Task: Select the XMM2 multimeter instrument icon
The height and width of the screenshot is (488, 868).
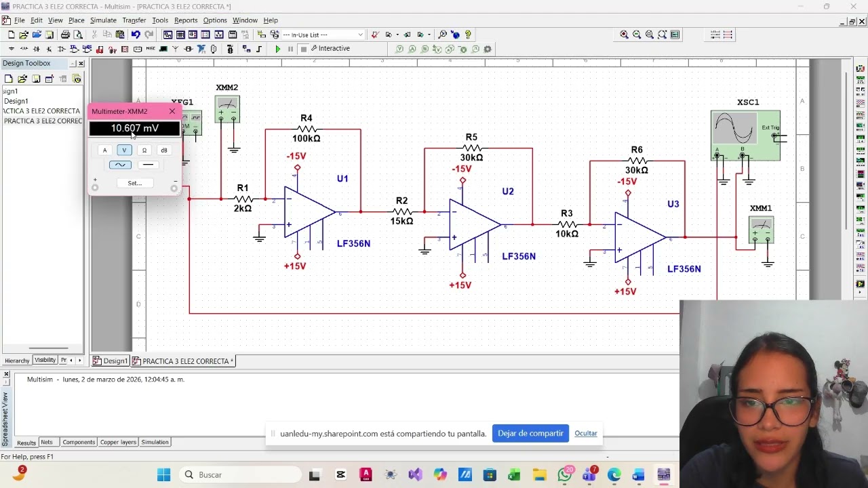Action: pos(227,109)
